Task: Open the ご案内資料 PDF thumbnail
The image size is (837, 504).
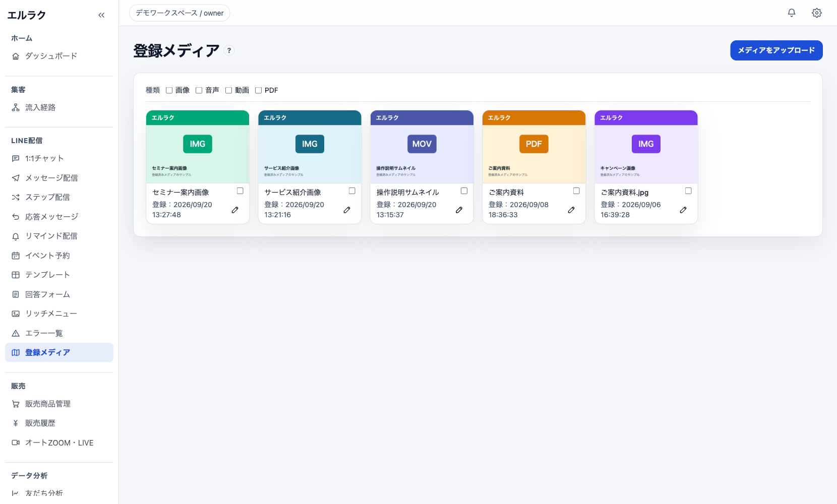Action: point(534,147)
